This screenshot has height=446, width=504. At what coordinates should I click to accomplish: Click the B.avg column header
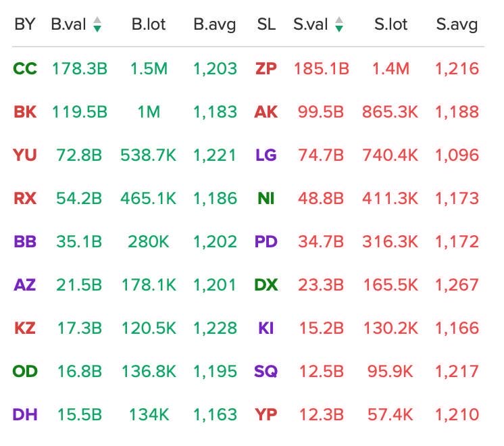pos(215,25)
